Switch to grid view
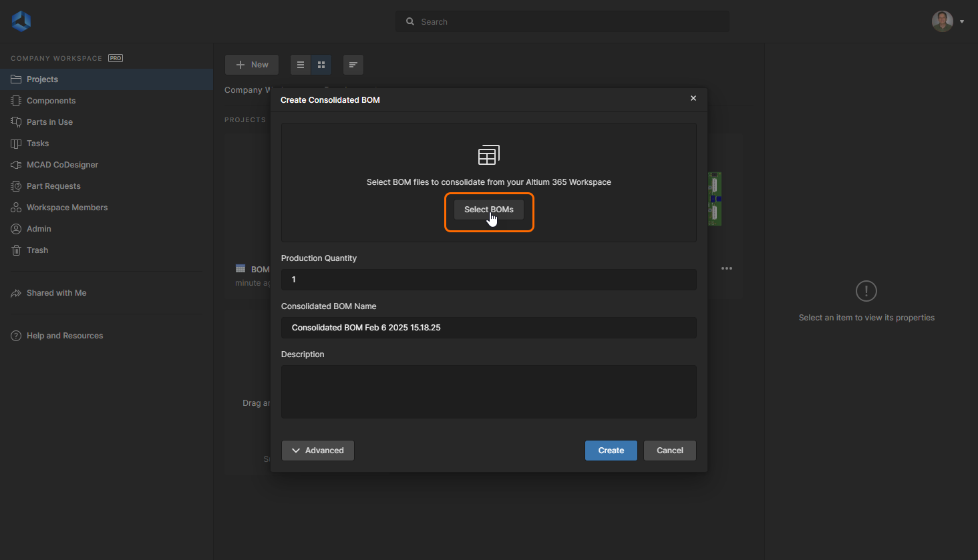 click(x=321, y=65)
